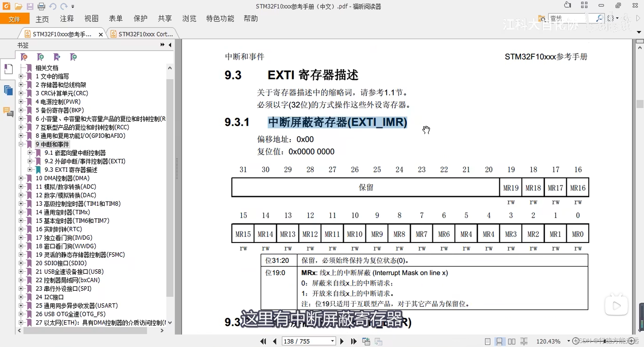This screenshot has height=347, width=644.
Task: Click the bookmark list vertical scrollbar
Action: tap(170, 188)
